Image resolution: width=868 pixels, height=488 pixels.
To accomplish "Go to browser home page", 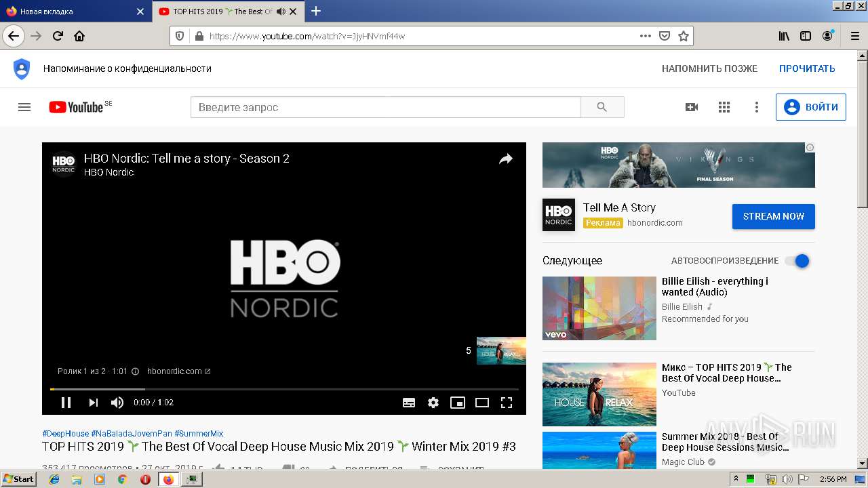I will coord(79,36).
